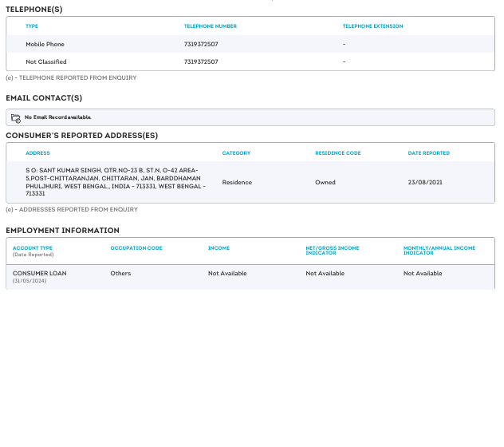
Task: Click the Not Classified row telephone number
Action: point(200,61)
